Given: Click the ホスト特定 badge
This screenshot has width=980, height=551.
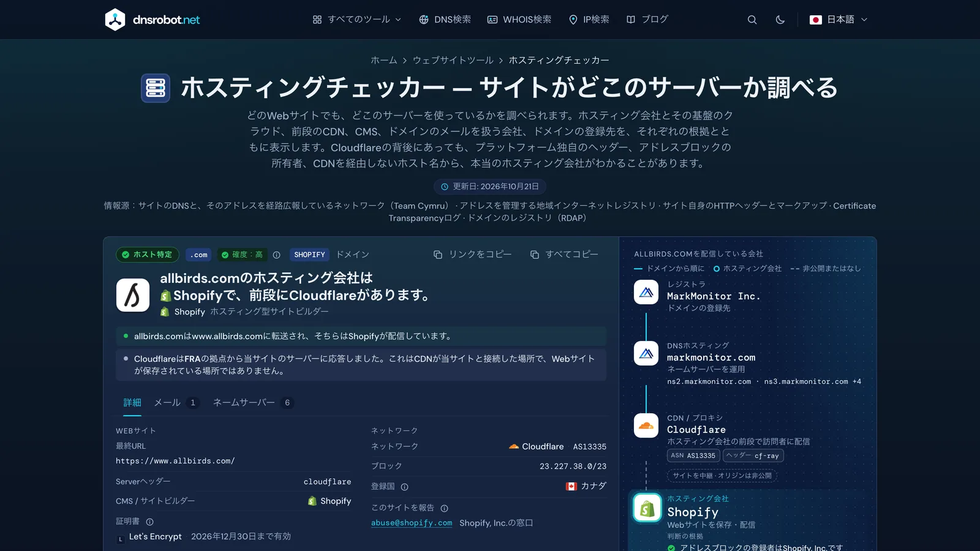Looking at the screenshot, I should pyautogui.click(x=147, y=255).
